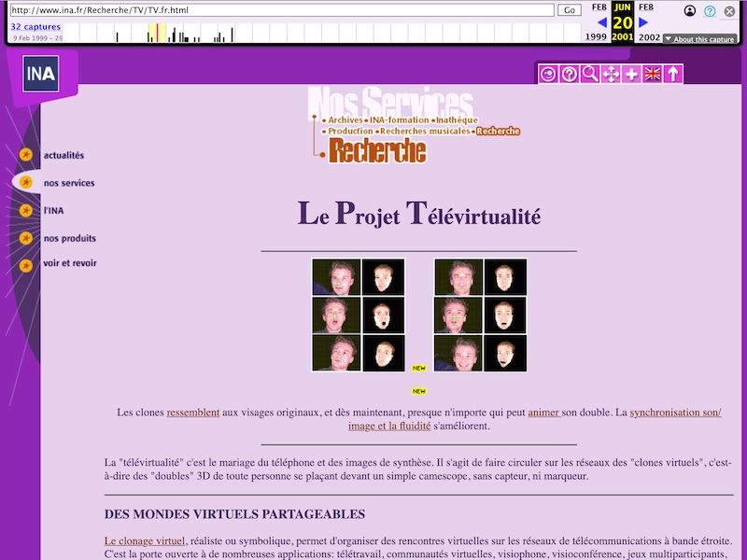Click the large Recherche heading graphic
747x560 pixels.
pos(377,151)
